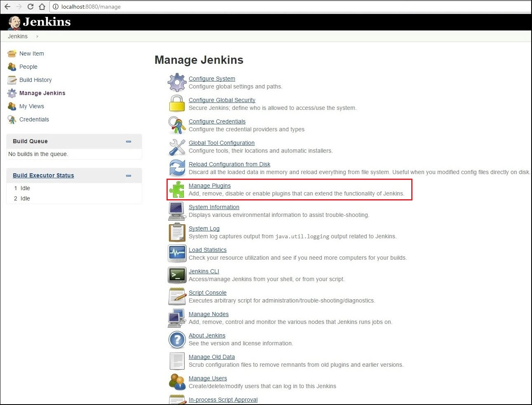The width and height of the screenshot is (532, 405).
Task: Reload the page with the browser refresh button
Action: point(30,7)
